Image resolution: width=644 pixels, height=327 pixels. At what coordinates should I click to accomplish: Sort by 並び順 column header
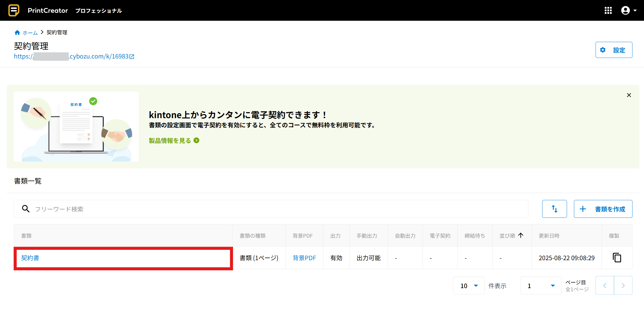pos(512,236)
